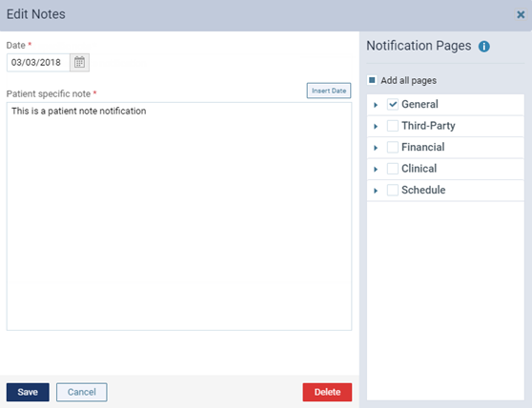Screen dimensions: 532x408
Task: Expand the Third-Party node arrow
Action: click(376, 127)
